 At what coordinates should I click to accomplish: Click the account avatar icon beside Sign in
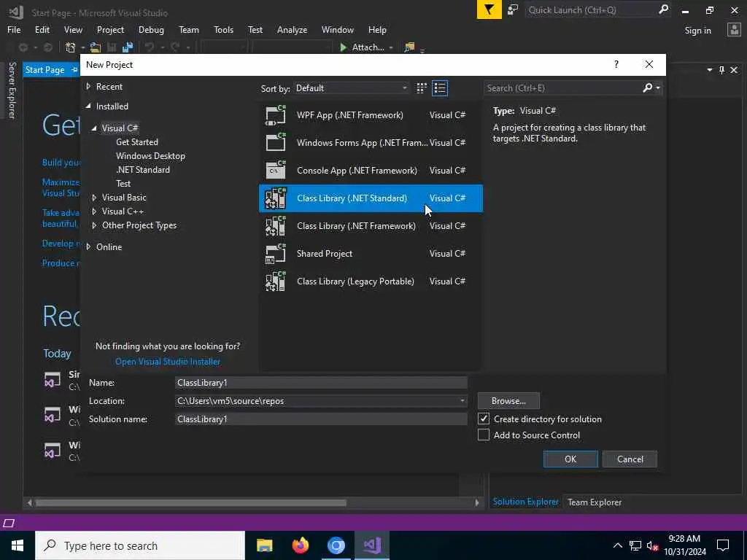pos(734,30)
